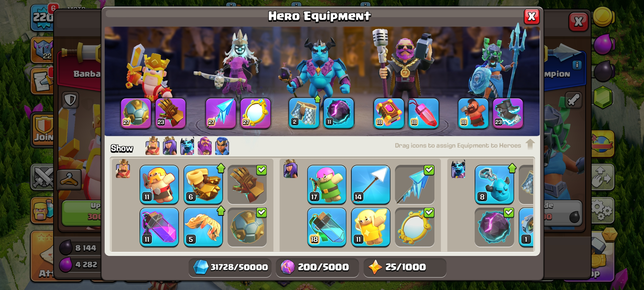The width and height of the screenshot is (644, 290).
Task: Tap equipped Magic Mirror slot level 27
Action: (x=255, y=113)
